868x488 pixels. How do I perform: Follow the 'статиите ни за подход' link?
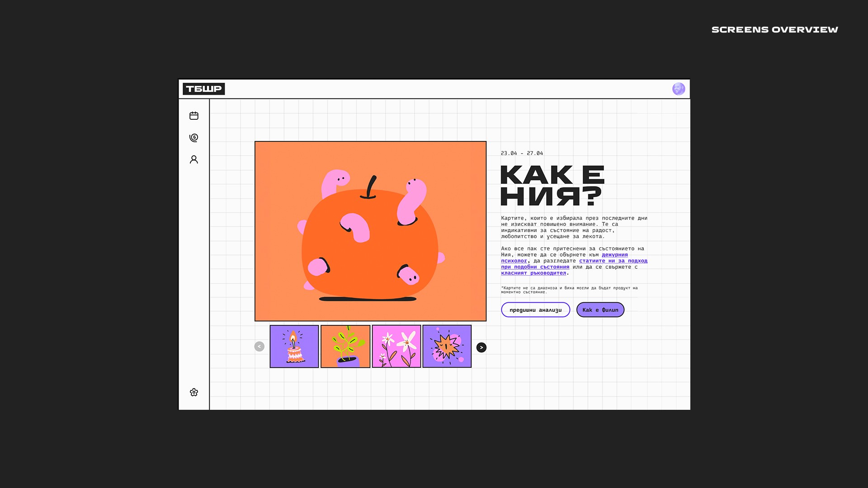[x=613, y=261]
